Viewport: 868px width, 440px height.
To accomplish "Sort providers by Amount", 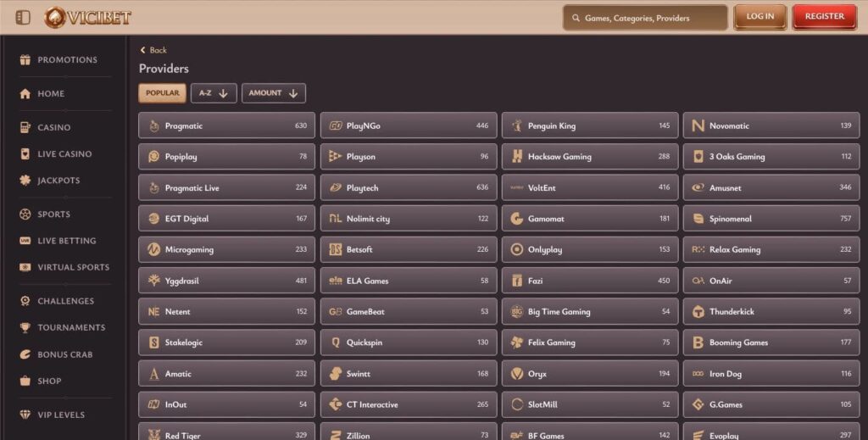I will [x=273, y=93].
